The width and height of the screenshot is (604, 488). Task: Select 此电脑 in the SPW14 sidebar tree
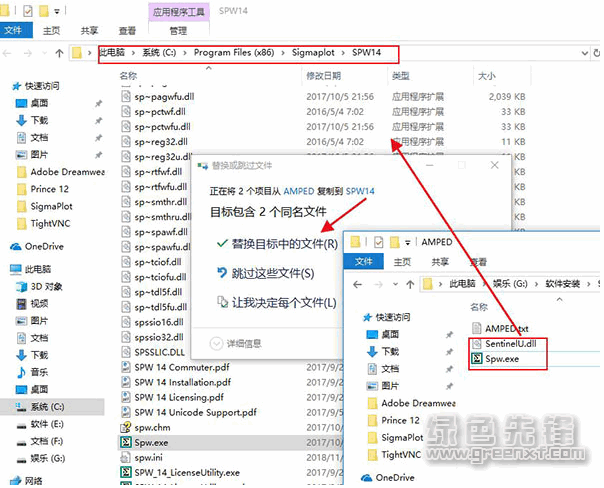click(38, 269)
